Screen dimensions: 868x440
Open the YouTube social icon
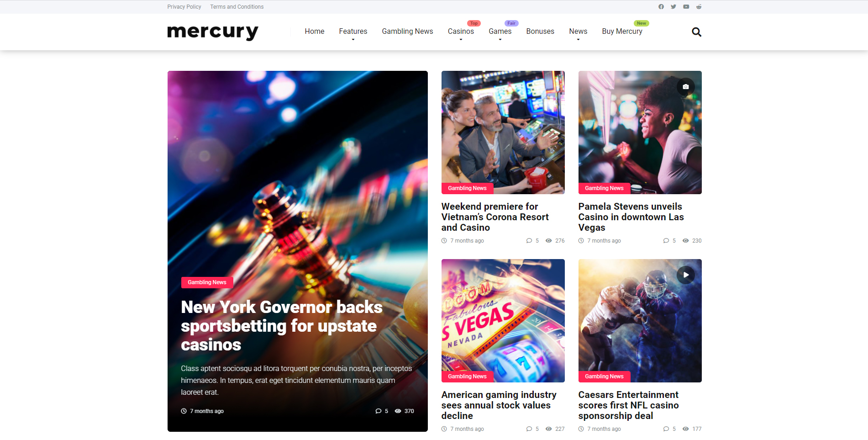pos(686,7)
